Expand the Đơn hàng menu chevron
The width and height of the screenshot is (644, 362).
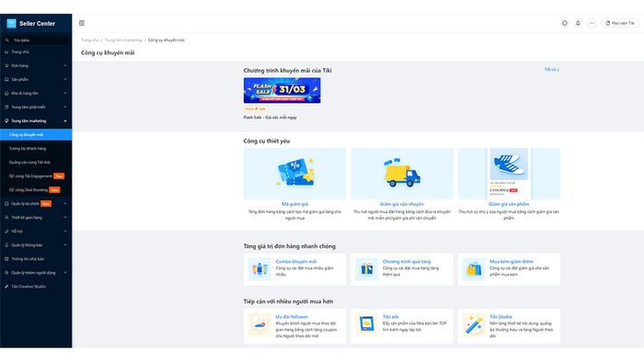tap(65, 65)
